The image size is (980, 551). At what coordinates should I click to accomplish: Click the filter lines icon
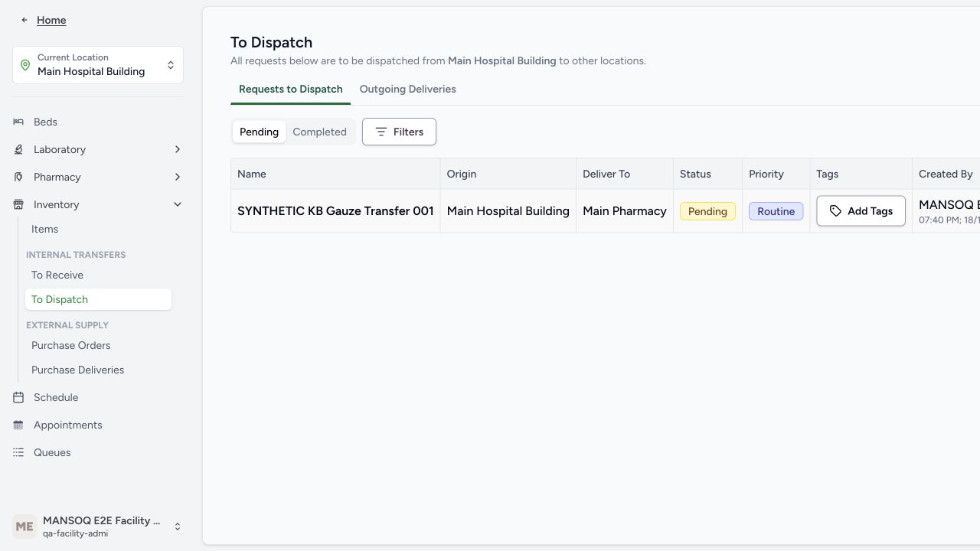click(381, 132)
